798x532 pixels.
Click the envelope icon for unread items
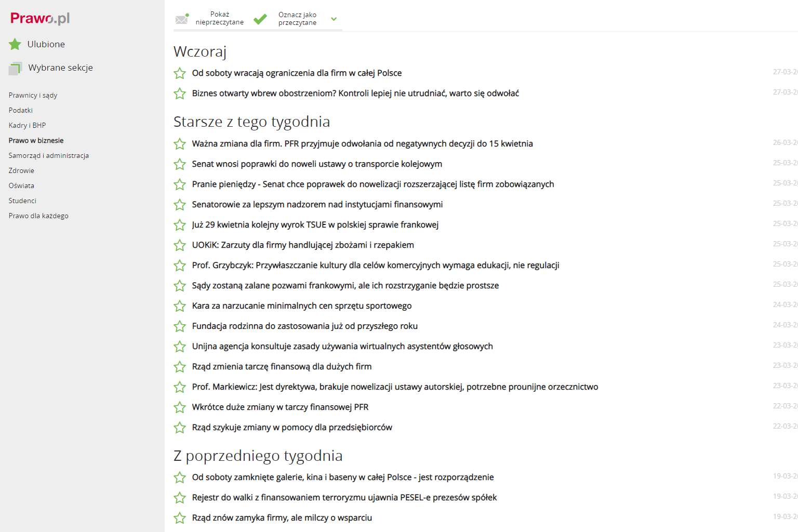tap(182, 19)
